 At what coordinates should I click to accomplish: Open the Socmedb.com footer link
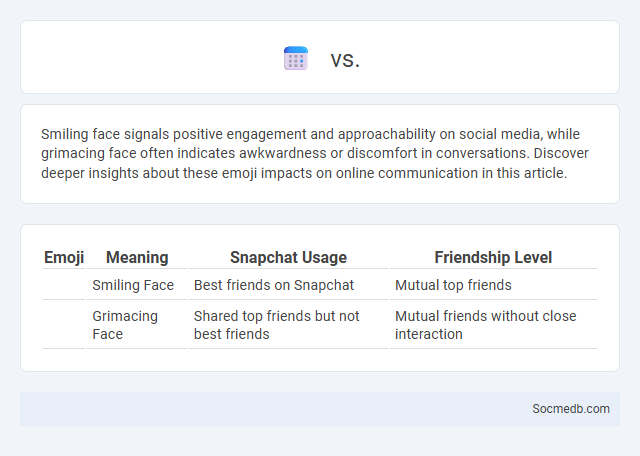(x=571, y=409)
